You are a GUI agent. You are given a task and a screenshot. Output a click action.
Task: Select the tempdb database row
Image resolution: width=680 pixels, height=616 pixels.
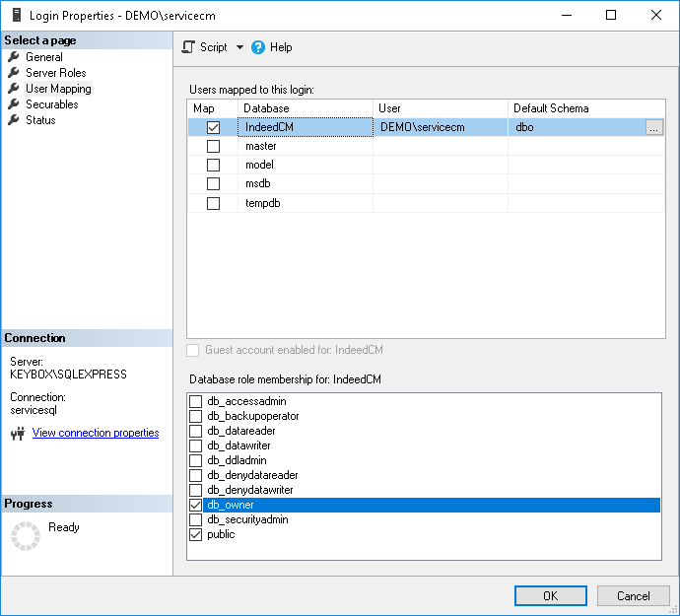[x=426, y=203]
